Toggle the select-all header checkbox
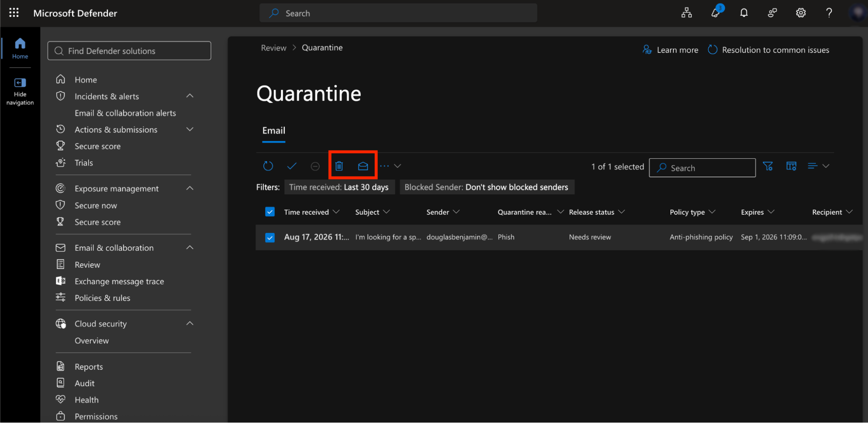Viewport: 868px width, 423px height. point(270,212)
